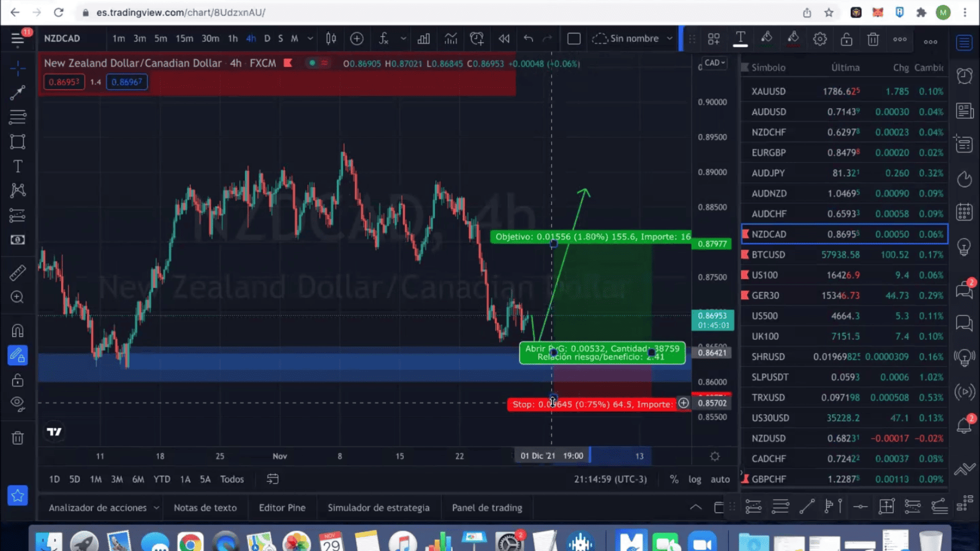Undo the last chart action

click(x=528, y=38)
